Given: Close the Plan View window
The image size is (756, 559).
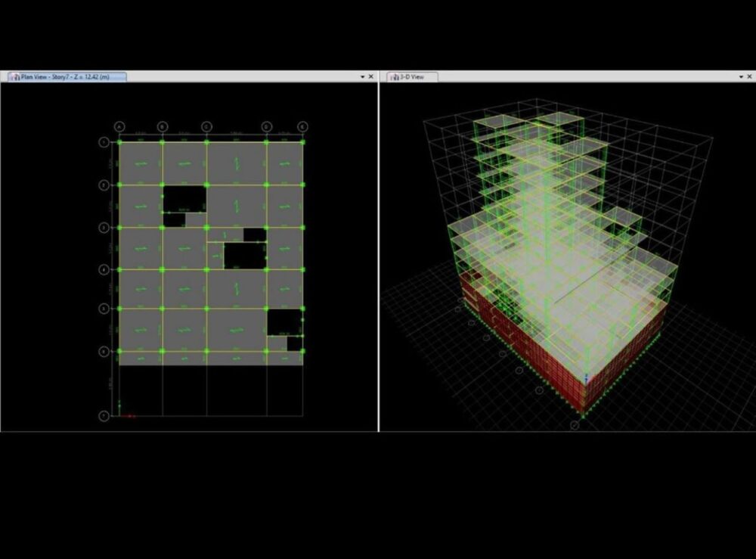Looking at the screenshot, I should tap(371, 76).
